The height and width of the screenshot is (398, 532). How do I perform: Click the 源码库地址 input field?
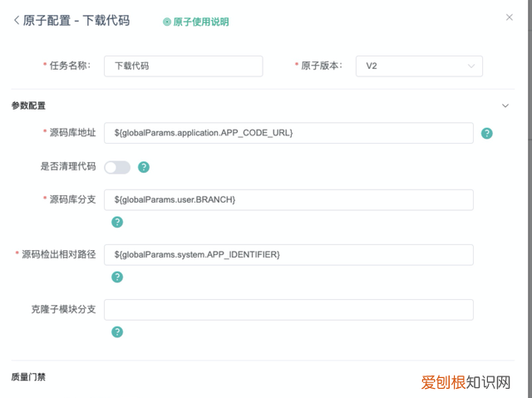(288, 133)
